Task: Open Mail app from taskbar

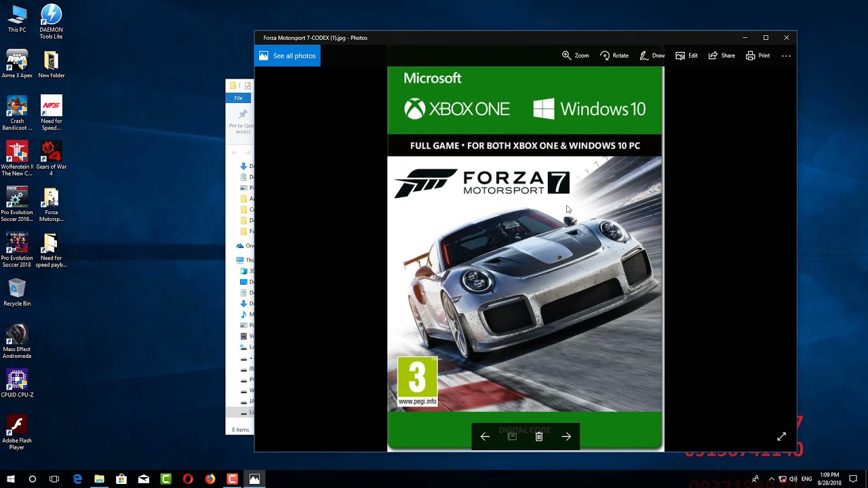Action: pyautogui.click(x=144, y=479)
